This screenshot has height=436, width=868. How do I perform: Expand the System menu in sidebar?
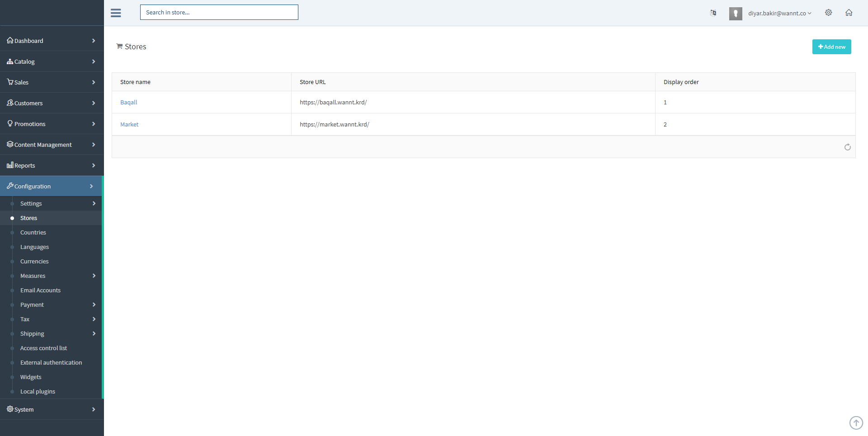pos(24,409)
